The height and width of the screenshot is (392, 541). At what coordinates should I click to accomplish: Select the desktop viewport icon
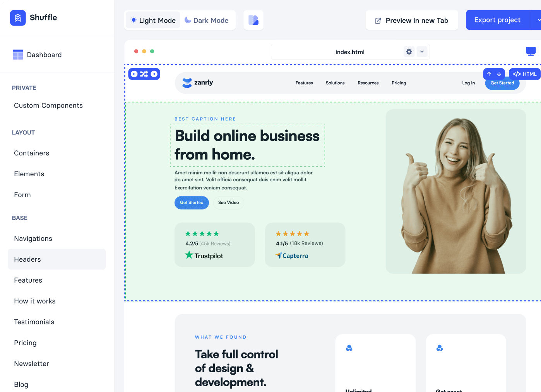(x=531, y=51)
